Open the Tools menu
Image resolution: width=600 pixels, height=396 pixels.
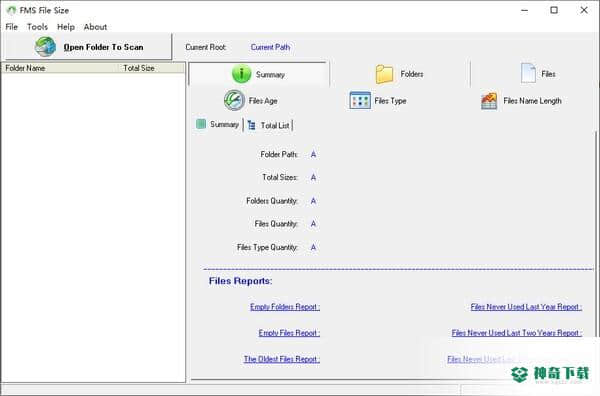[x=37, y=27]
